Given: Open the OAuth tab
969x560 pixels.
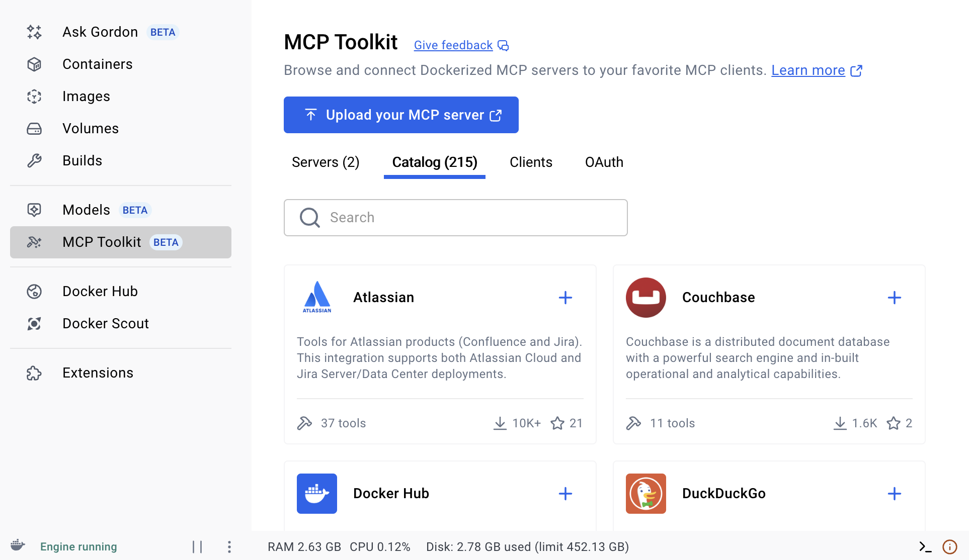Looking at the screenshot, I should [x=604, y=162].
